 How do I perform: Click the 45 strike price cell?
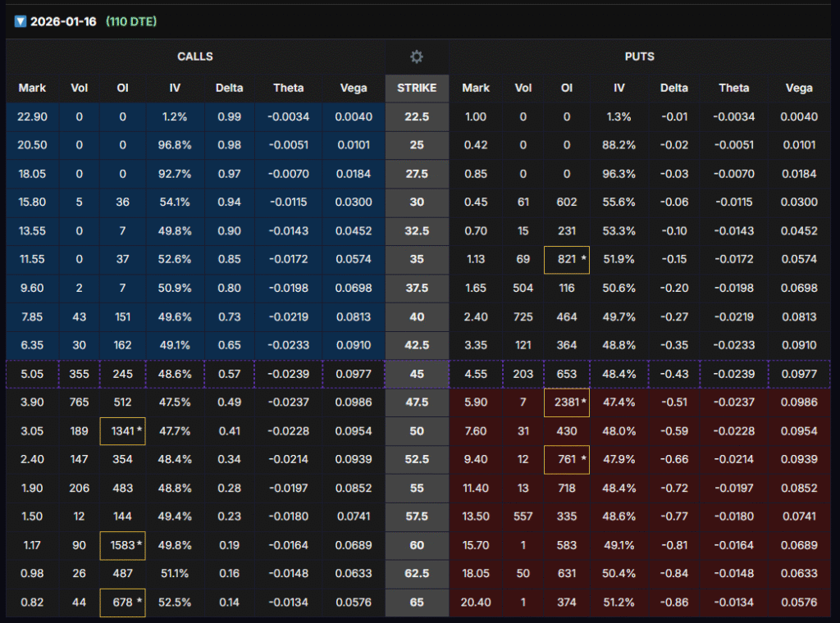click(x=417, y=374)
